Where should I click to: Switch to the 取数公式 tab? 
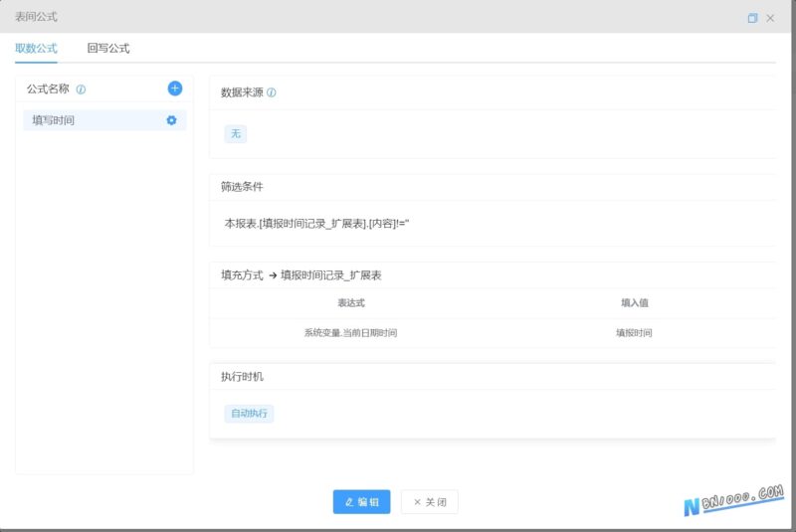(x=36, y=48)
